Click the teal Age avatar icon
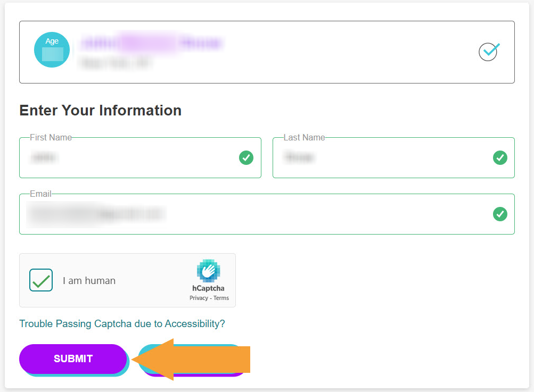Image resolution: width=534 pixels, height=392 pixels. click(x=52, y=49)
